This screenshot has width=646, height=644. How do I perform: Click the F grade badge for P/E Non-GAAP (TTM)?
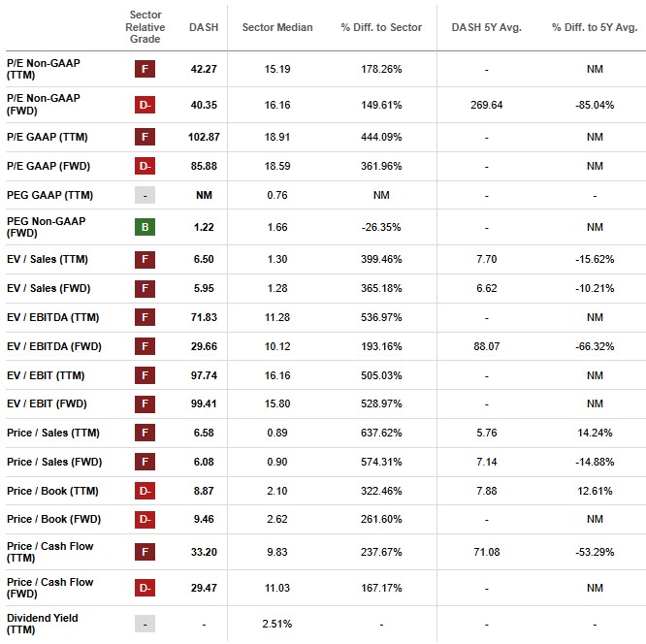coord(145,69)
